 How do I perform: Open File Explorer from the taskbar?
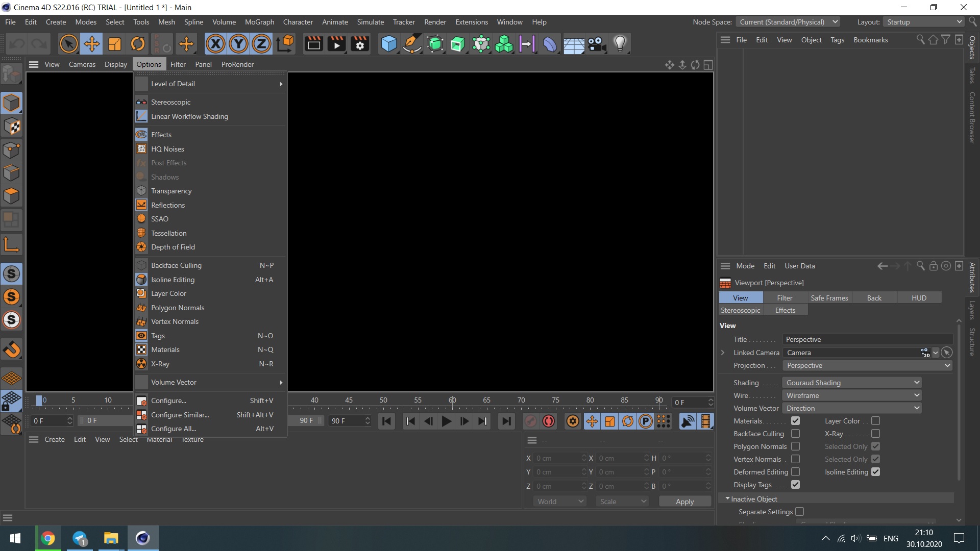click(111, 538)
